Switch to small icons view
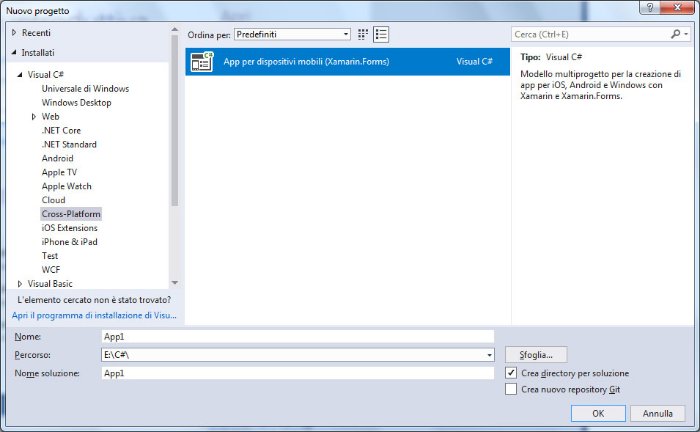This screenshot has height=432, width=700. [362, 34]
